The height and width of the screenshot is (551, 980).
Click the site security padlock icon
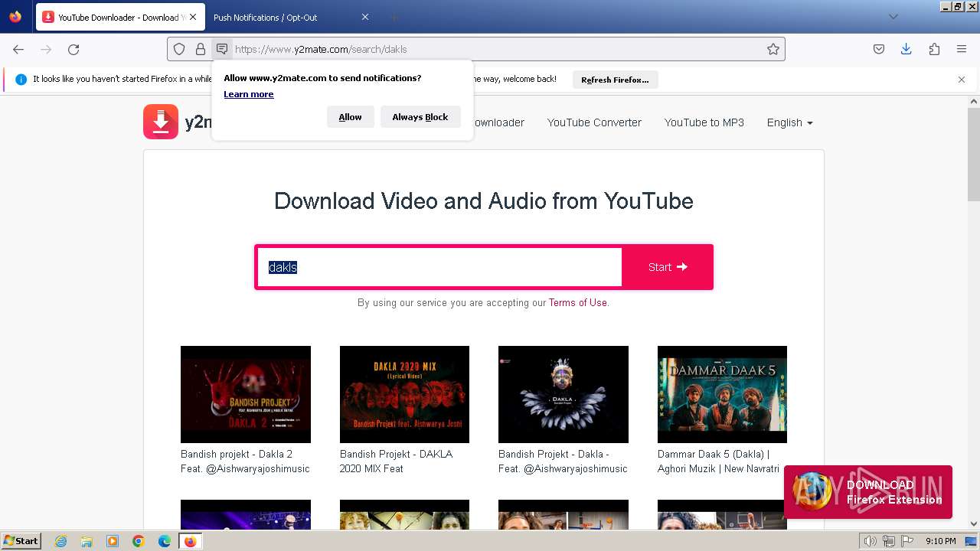(201, 49)
